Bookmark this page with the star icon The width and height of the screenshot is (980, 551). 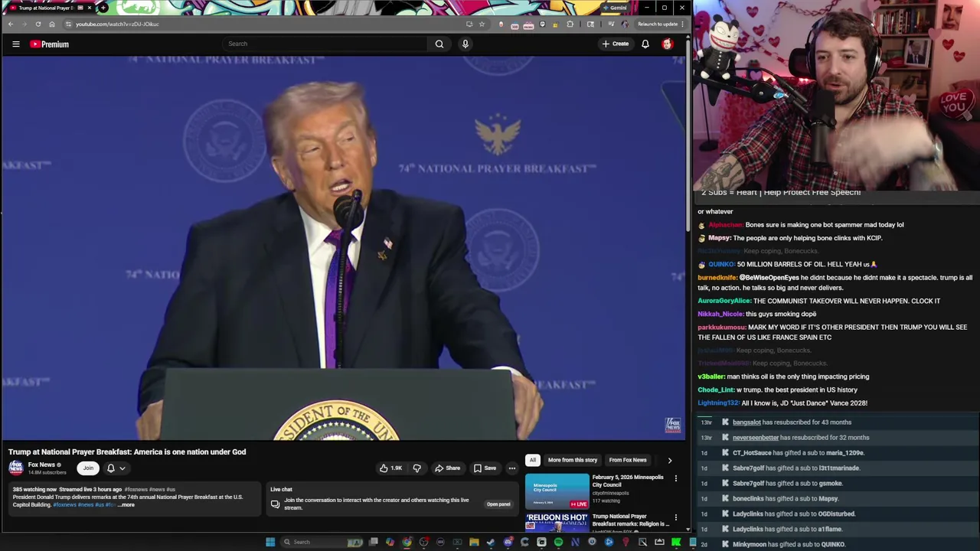[x=482, y=24]
